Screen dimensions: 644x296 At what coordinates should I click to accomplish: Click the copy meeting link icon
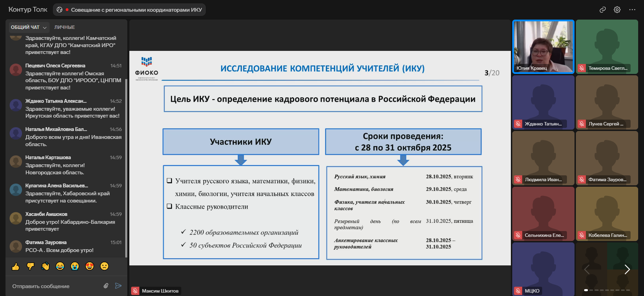[x=602, y=10]
